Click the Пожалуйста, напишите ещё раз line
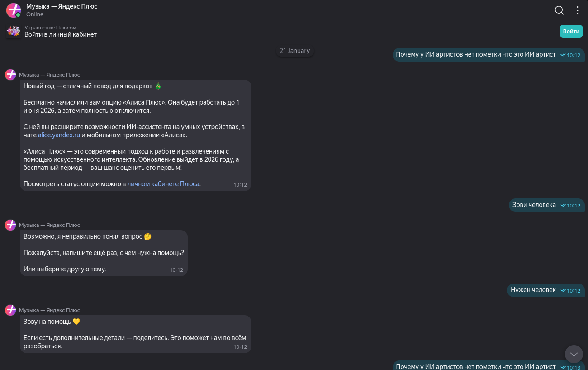Viewport: 588px width, 370px height. (x=104, y=253)
